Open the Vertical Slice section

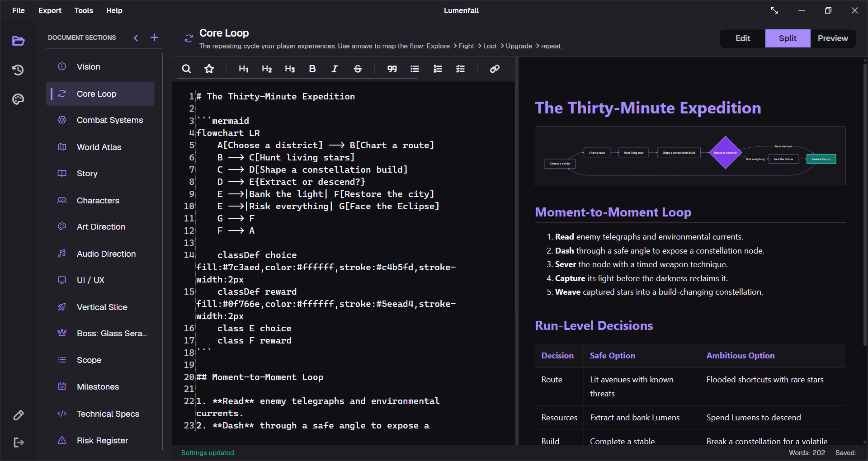[x=100, y=307]
